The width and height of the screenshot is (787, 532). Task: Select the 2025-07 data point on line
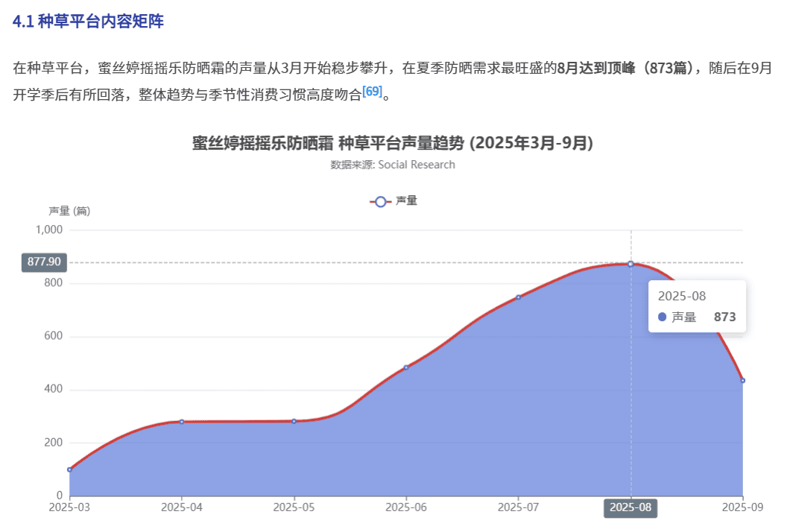(519, 297)
